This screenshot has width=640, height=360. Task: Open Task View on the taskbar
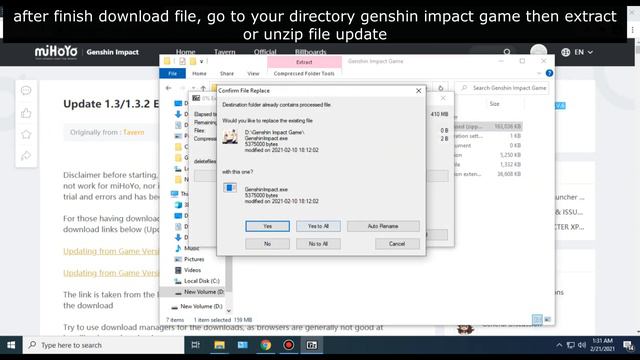(196, 345)
